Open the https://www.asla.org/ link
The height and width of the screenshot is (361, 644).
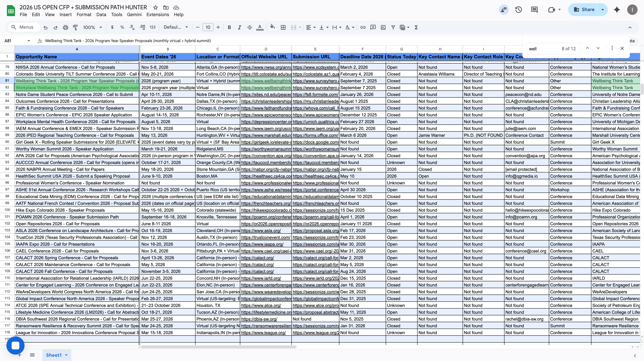point(261,231)
